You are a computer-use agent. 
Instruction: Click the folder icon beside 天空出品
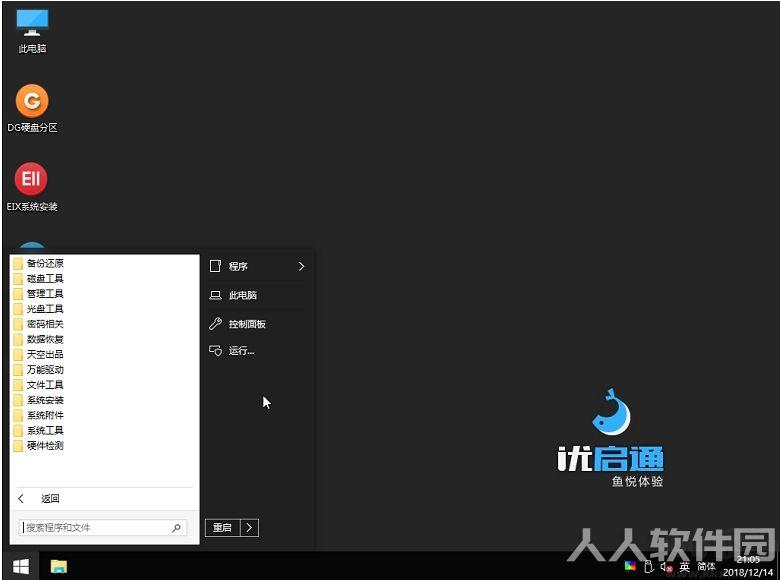(18, 354)
